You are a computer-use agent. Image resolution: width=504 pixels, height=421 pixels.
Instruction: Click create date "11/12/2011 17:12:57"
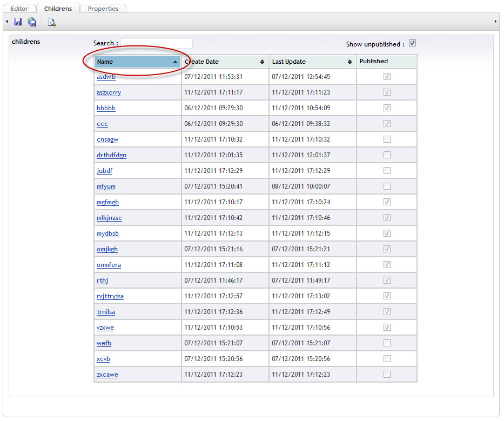click(213, 296)
